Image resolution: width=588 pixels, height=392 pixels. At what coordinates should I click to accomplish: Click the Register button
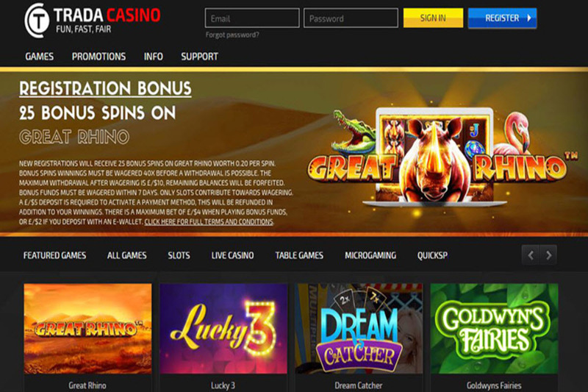coord(502,18)
